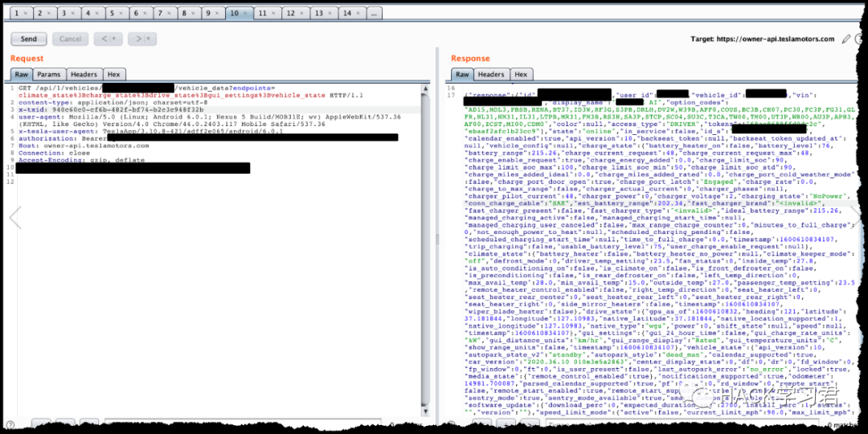Image resolution: width=868 pixels, height=434 pixels.
Task: Close Repeater tab 9 via its x
Action: coord(217,13)
